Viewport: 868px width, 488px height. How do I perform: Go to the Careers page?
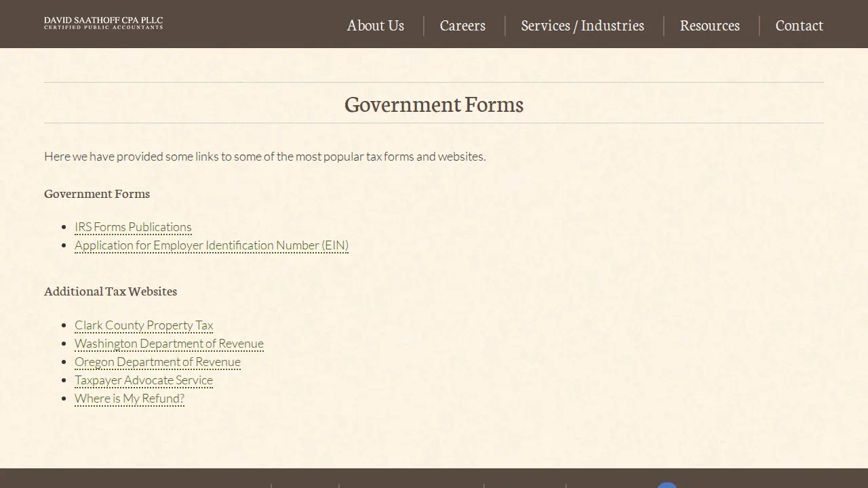coord(462,25)
